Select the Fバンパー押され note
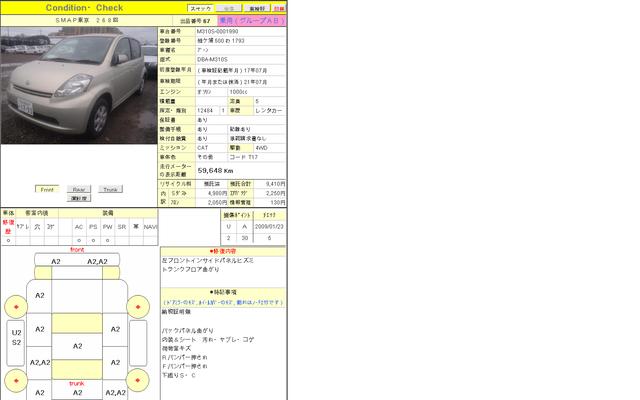This screenshot has height=400, width=640. point(184,367)
